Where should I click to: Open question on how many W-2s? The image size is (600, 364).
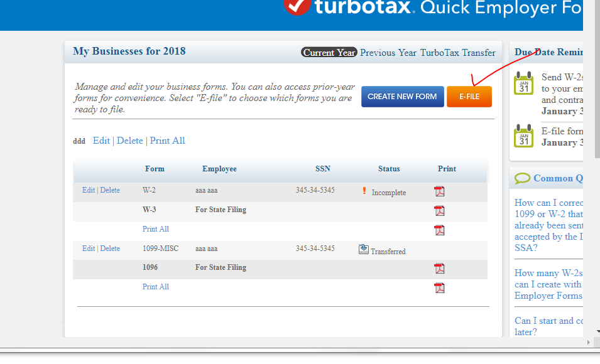[548, 284]
